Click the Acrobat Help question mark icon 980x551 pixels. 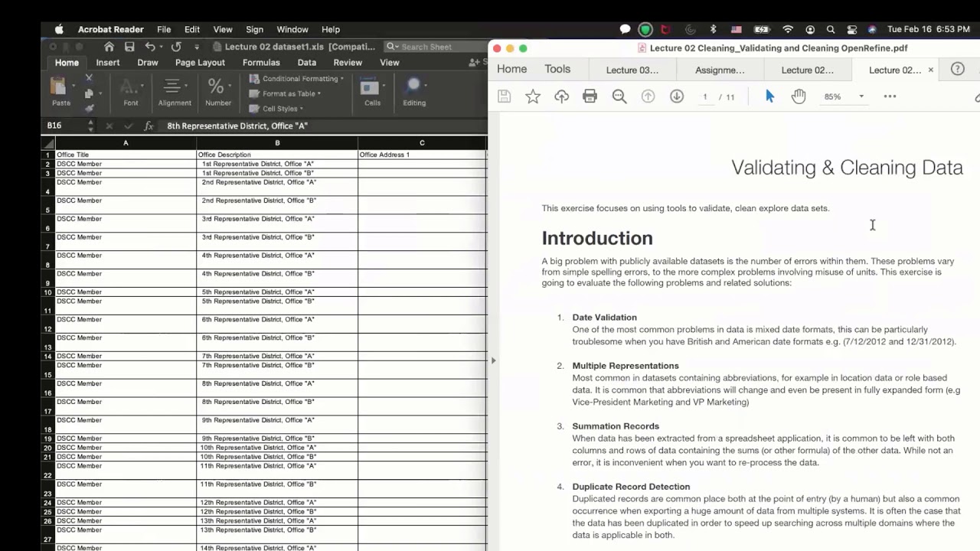pyautogui.click(x=957, y=69)
